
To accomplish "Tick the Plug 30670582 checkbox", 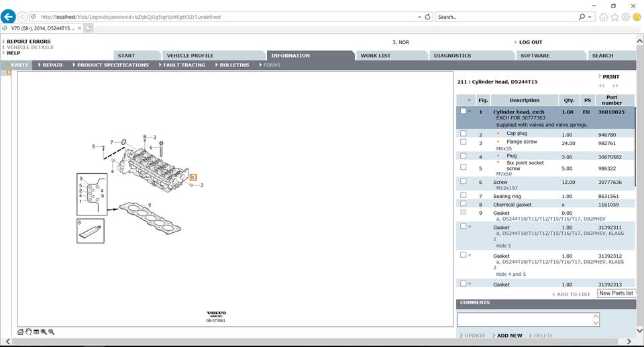I will coord(464,156).
